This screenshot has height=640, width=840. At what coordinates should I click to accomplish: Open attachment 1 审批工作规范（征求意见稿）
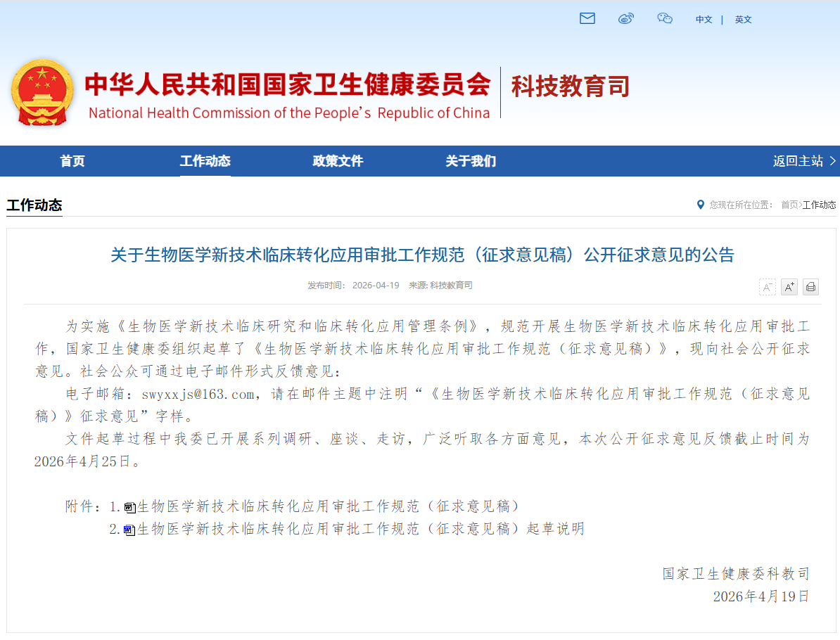(x=329, y=506)
